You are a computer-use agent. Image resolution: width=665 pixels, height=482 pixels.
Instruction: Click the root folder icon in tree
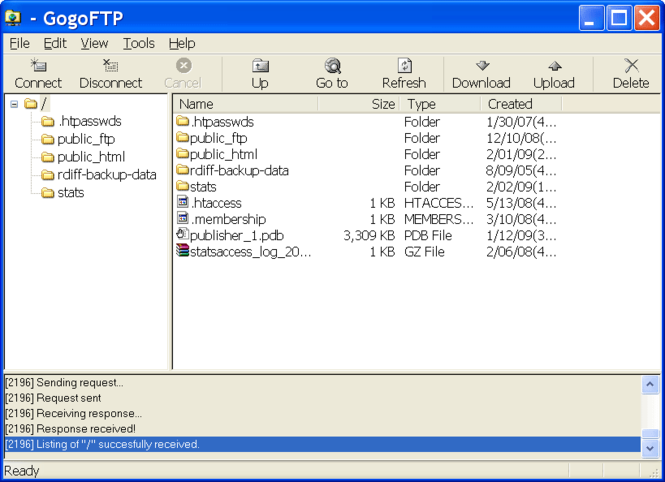[x=31, y=103]
